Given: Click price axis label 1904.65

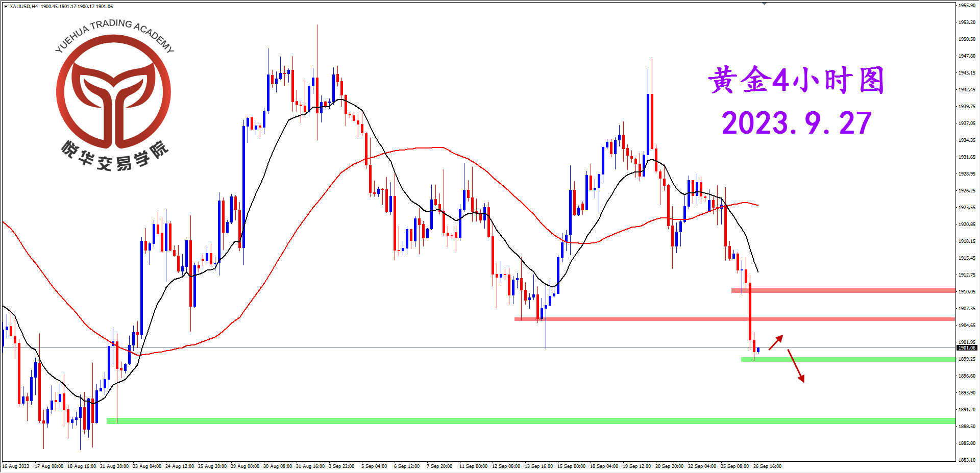Looking at the screenshot, I should tap(967, 326).
